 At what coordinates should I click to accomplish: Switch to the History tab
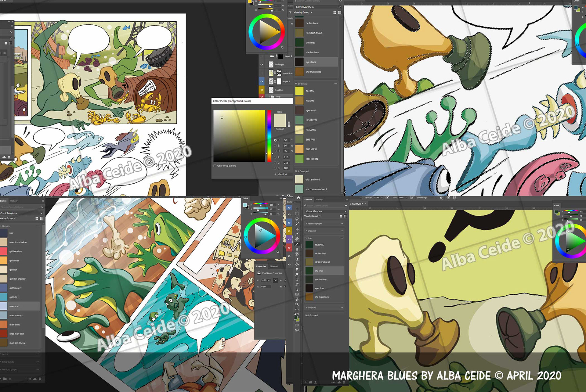tap(319, 200)
